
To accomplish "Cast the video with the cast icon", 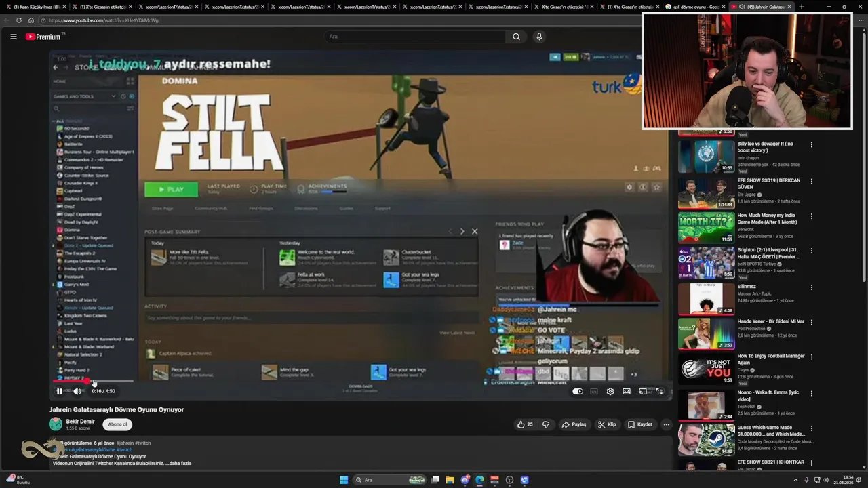I will point(643,391).
